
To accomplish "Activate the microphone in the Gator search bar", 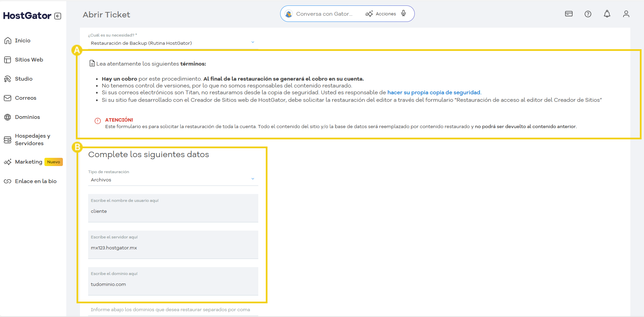I will click(x=403, y=14).
